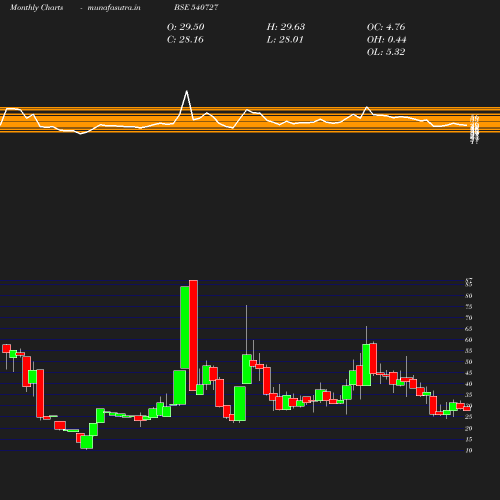Click the 45 price axis label
The image size is (500, 500).
(x=469, y=373)
